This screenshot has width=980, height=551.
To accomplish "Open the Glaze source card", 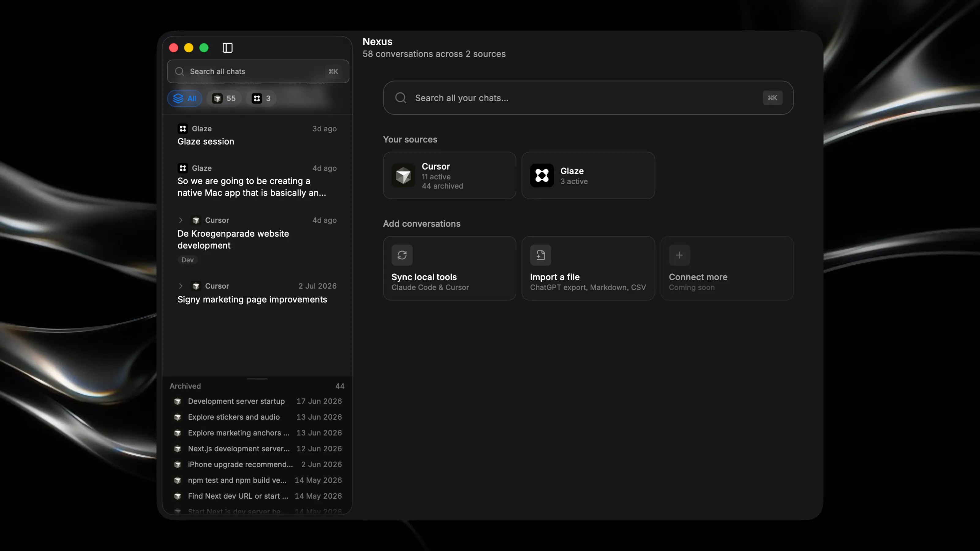I will (x=588, y=176).
